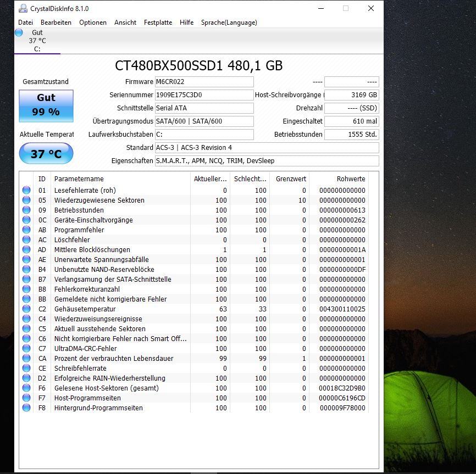Open the Datei menu
476x474 pixels.
point(25,23)
